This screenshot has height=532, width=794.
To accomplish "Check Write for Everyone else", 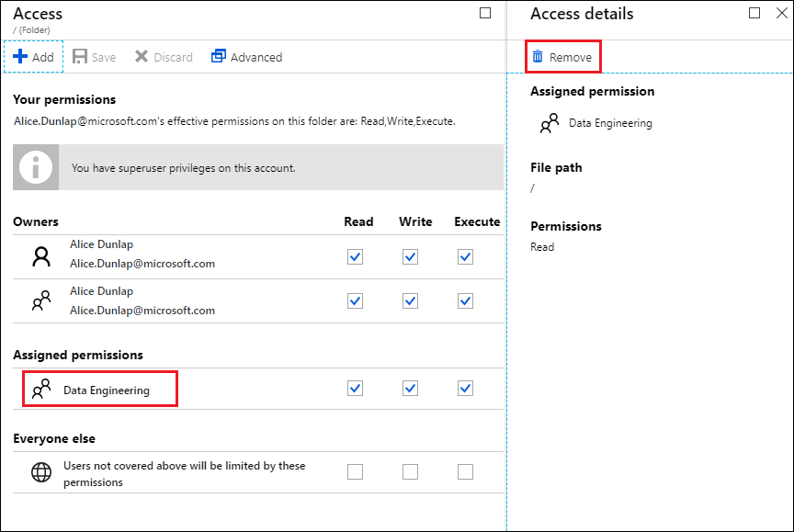I will pyautogui.click(x=410, y=471).
